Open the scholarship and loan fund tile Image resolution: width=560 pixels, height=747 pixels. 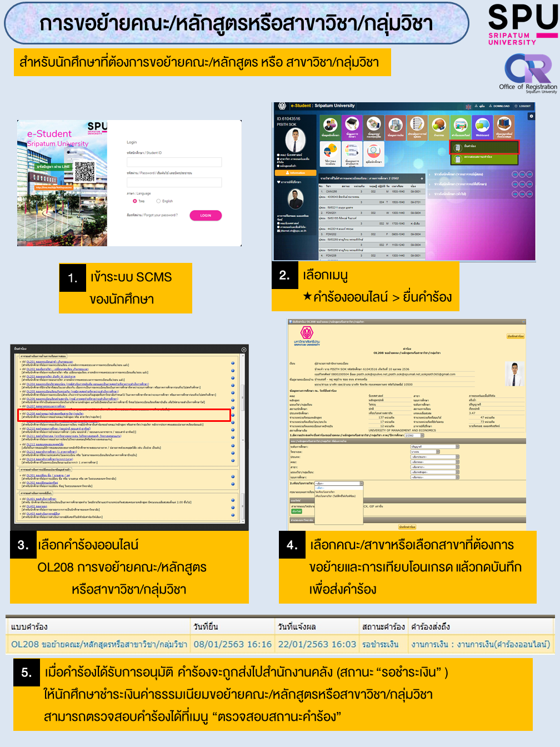(x=373, y=127)
